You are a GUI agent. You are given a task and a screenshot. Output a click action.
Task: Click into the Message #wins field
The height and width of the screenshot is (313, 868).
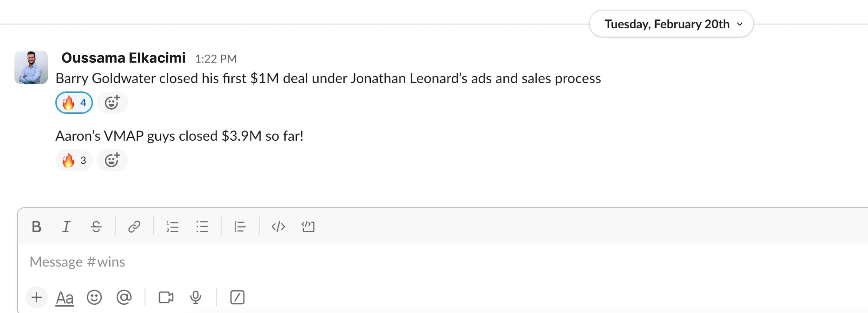pyautogui.click(x=270, y=262)
